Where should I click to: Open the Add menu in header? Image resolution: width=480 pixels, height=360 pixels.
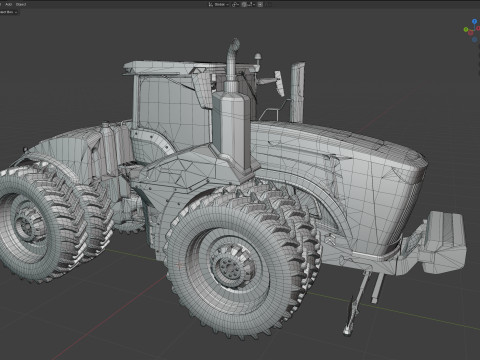[x=9, y=4]
